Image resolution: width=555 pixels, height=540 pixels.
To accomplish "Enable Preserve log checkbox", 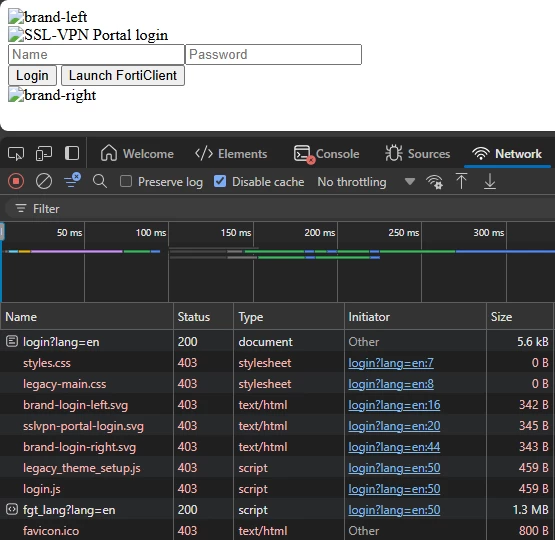I will pyautogui.click(x=126, y=182).
